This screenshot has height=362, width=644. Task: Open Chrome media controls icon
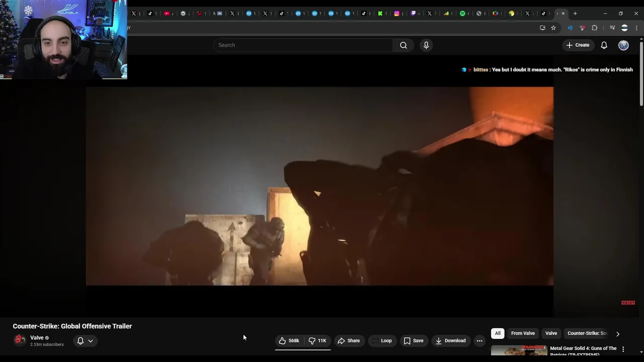click(612, 28)
